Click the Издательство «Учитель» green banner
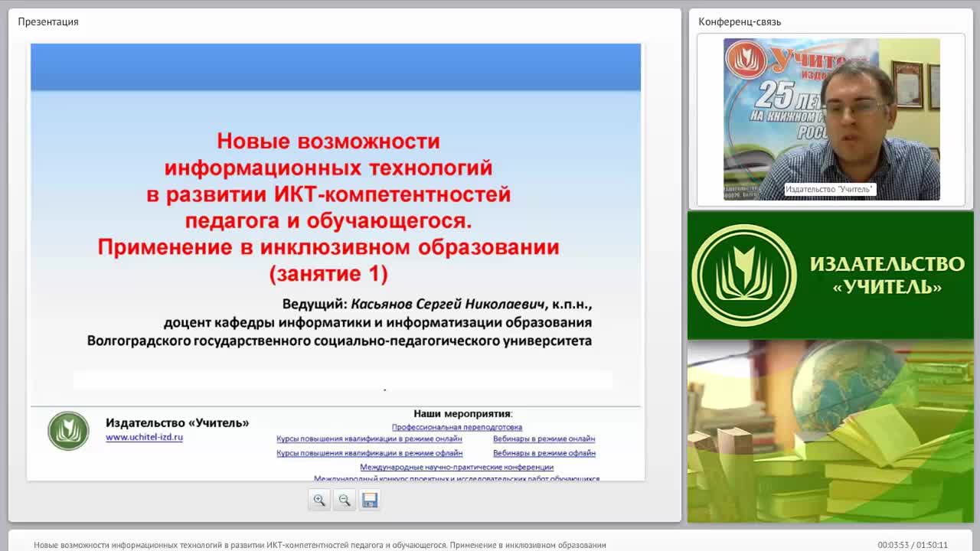980x551 pixels. click(x=831, y=275)
